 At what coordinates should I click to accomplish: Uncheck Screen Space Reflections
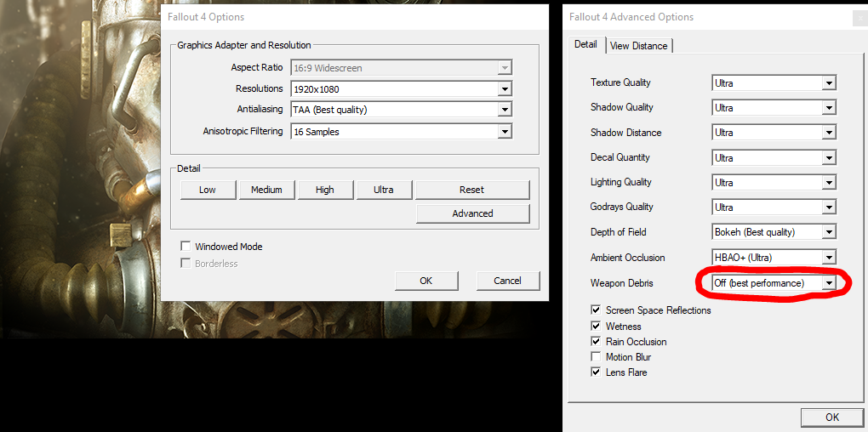596,310
